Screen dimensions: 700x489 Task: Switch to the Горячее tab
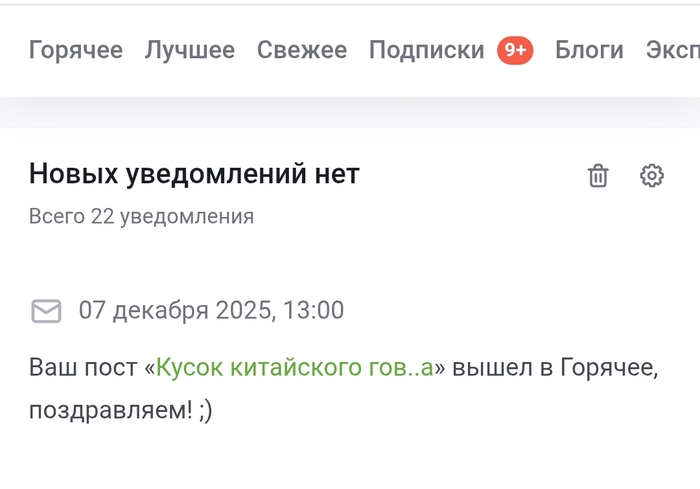tap(76, 50)
